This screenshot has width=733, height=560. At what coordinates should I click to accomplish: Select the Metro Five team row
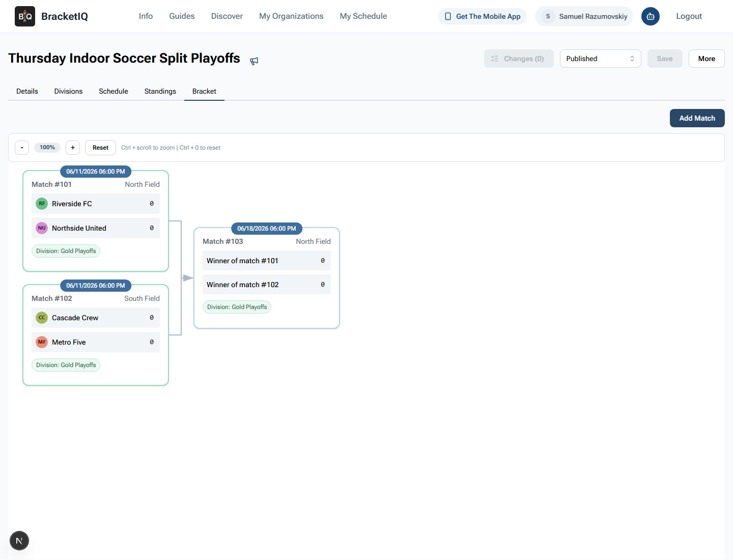pyautogui.click(x=96, y=342)
